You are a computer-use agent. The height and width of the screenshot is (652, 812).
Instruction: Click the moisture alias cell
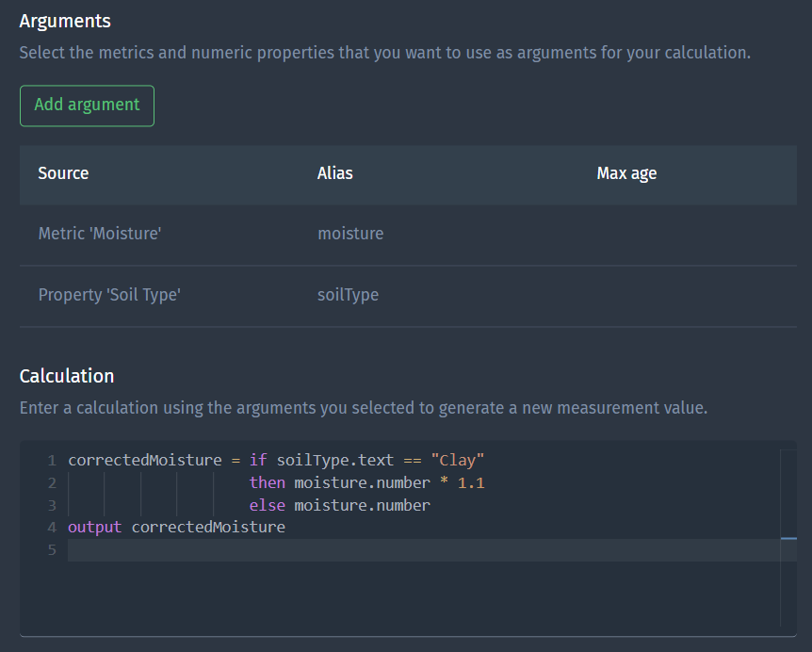(350, 234)
